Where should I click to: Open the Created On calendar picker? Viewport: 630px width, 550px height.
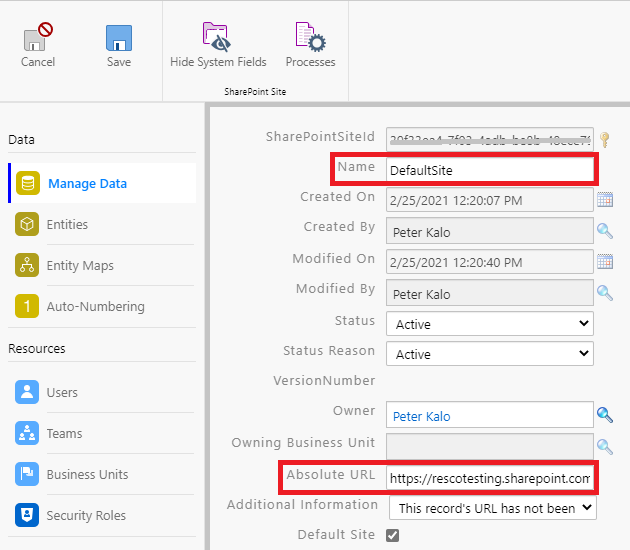click(605, 200)
